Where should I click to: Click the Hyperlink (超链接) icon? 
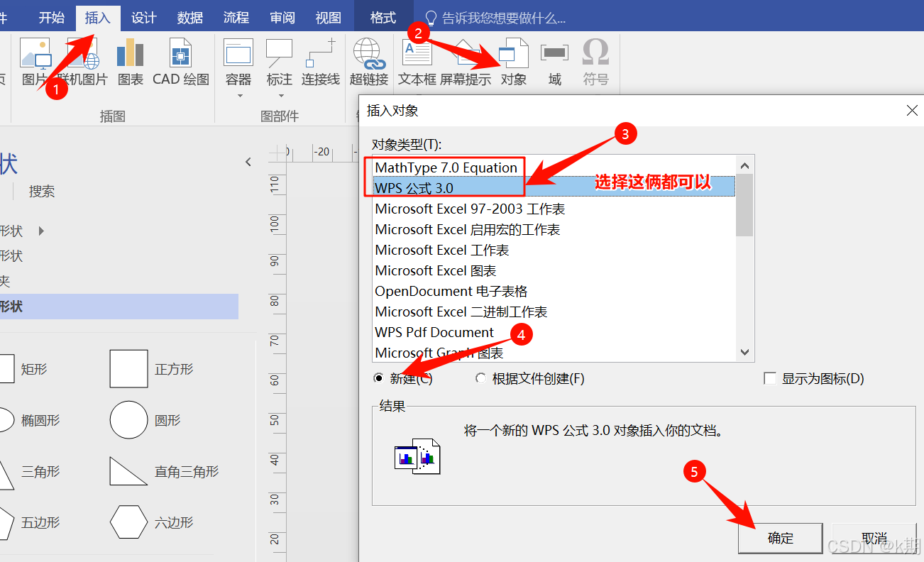point(369,53)
